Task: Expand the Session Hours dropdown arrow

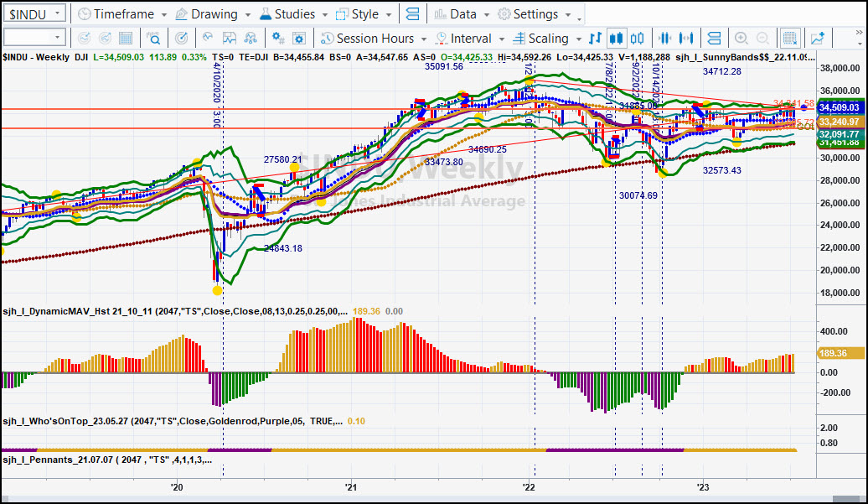Action: 423,39
